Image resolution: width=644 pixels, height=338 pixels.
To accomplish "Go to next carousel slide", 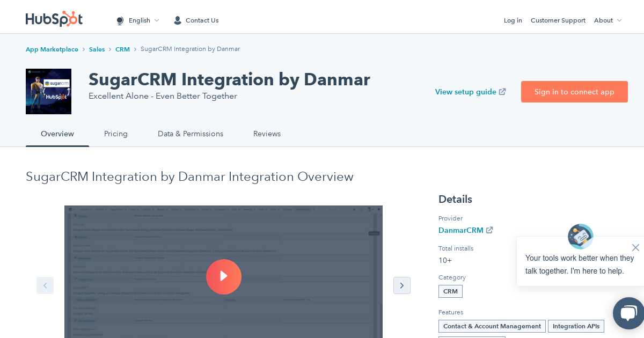I will tap(402, 285).
